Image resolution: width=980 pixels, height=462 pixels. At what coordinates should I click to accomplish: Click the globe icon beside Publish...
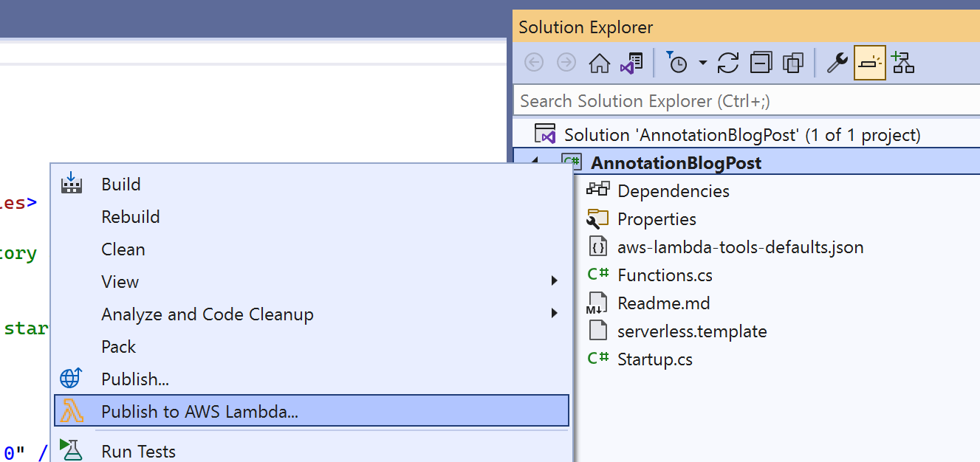tap(71, 379)
